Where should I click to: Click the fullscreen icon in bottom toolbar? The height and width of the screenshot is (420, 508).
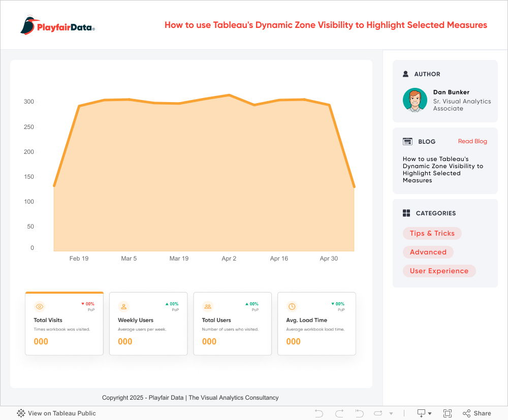click(448, 413)
